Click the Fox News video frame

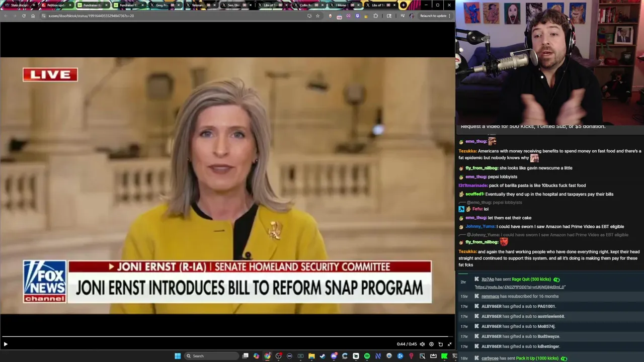(227, 186)
